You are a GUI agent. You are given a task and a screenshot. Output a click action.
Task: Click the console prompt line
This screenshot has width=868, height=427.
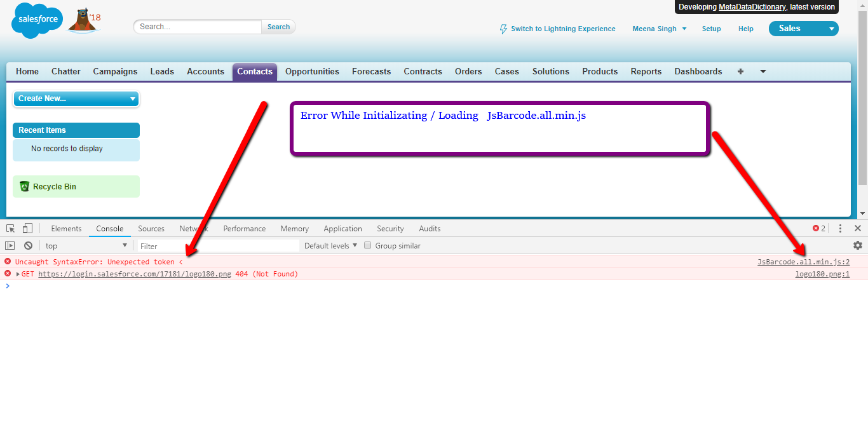[434, 286]
